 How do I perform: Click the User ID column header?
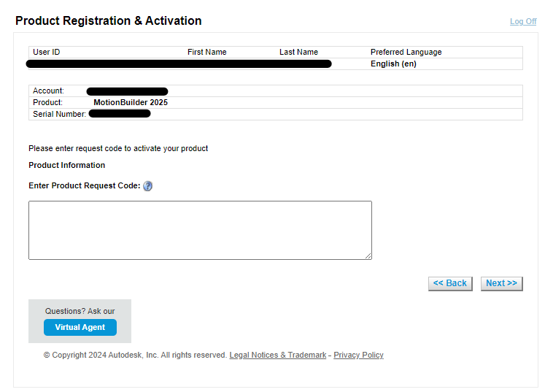[x=47, y=53]
